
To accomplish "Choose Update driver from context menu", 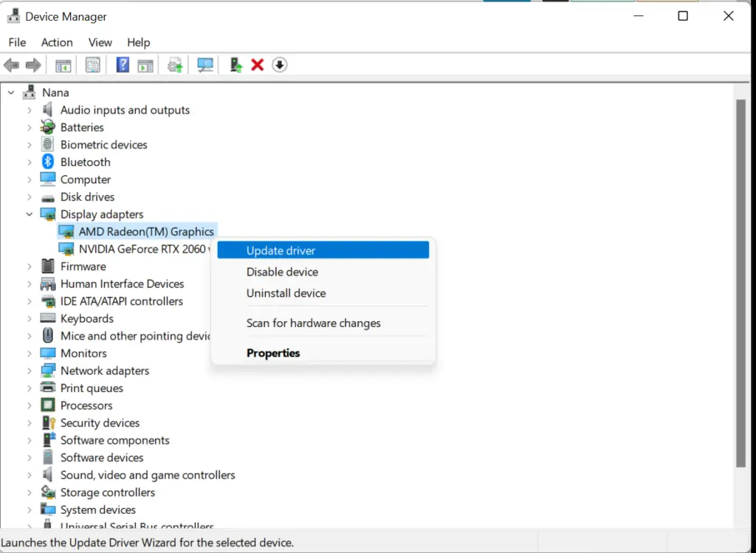I will (323, 250).
